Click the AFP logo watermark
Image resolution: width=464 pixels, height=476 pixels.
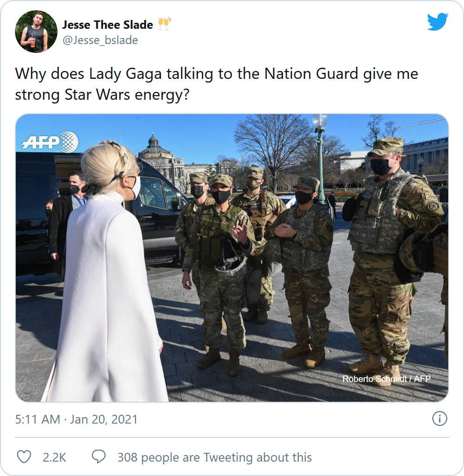pyautogui.click(x=50, y=142)
